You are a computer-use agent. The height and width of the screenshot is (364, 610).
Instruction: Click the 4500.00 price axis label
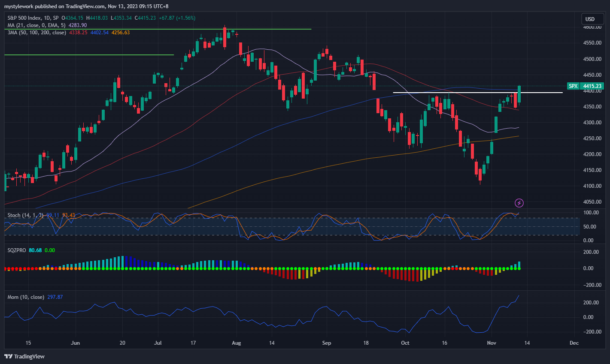(x=592, y=59)
